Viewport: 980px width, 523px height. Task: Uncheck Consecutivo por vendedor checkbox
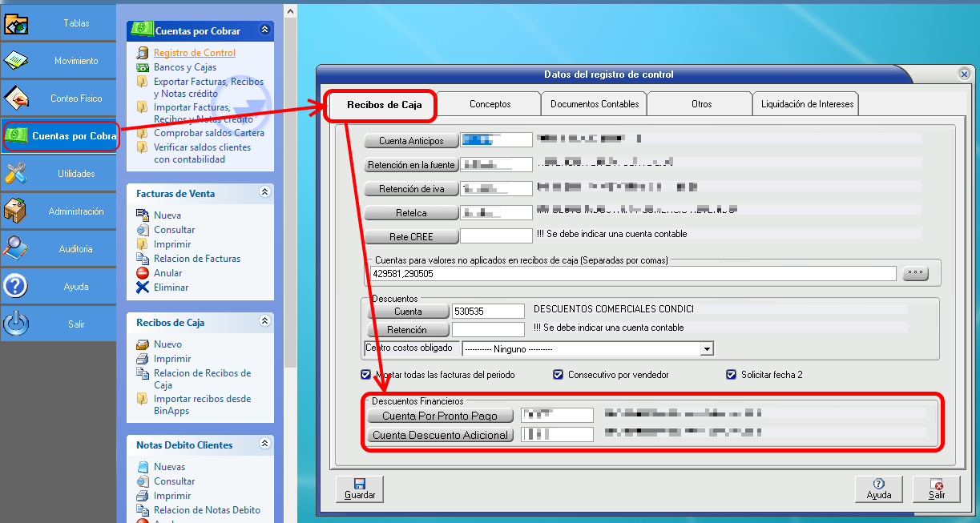(x=559, y=375)
